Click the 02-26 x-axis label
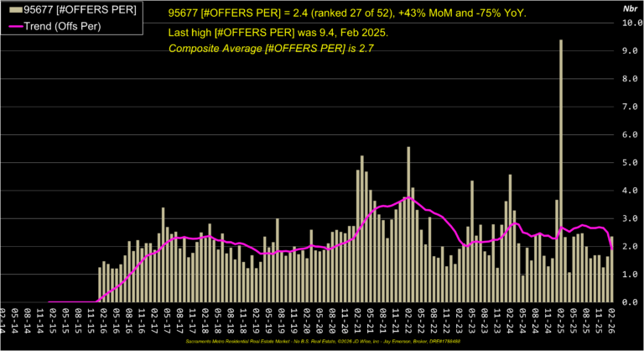Viewport: 644px width, 351px height. pyautogui.click(x=611, y=319)
